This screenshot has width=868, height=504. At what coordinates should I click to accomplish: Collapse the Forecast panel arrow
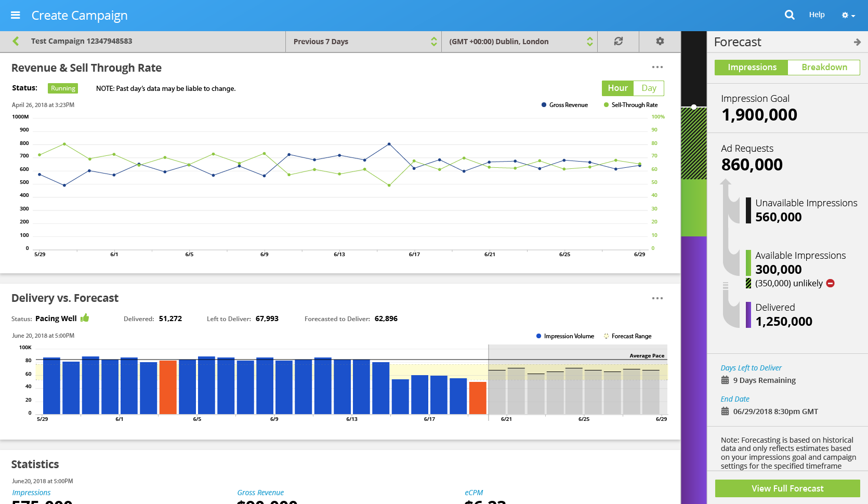click(857, 42)
